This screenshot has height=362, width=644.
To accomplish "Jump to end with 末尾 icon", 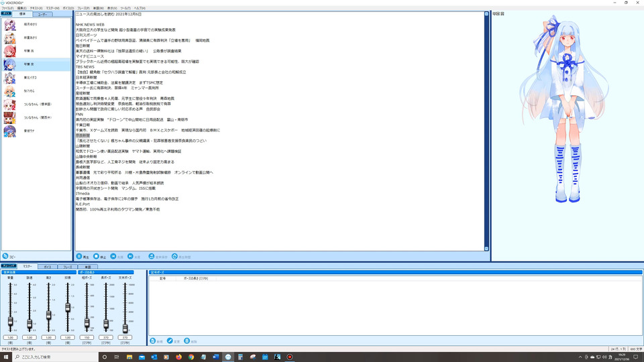I will 130,256.
